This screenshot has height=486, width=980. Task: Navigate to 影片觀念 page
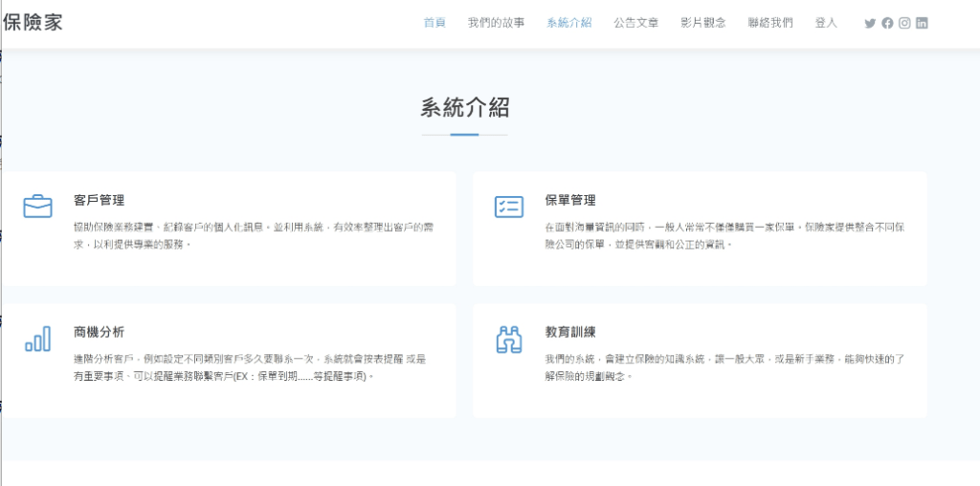tap(703, 23)
